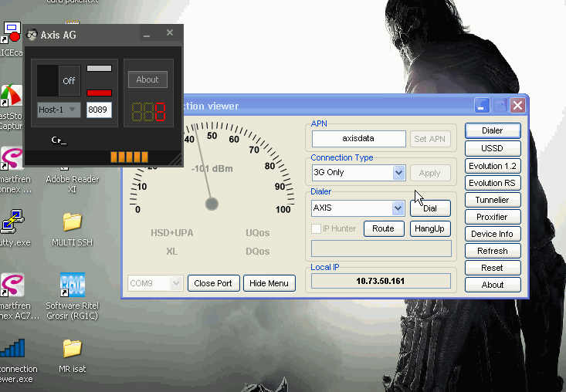
Task: Click About in connection viewer
Action: point(493,285)
